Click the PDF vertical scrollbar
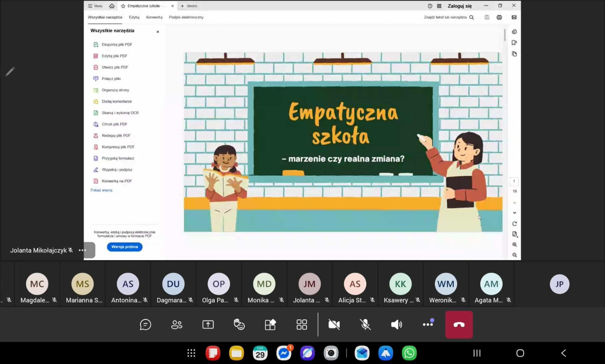The image size is (605, 364). point(505,35)
